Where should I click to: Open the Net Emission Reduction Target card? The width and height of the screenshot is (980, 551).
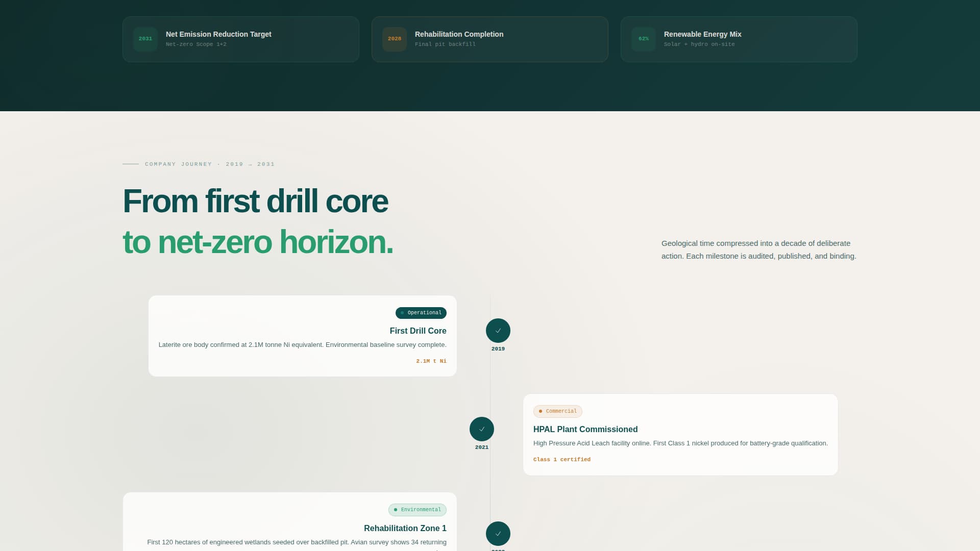coord(241,39)
